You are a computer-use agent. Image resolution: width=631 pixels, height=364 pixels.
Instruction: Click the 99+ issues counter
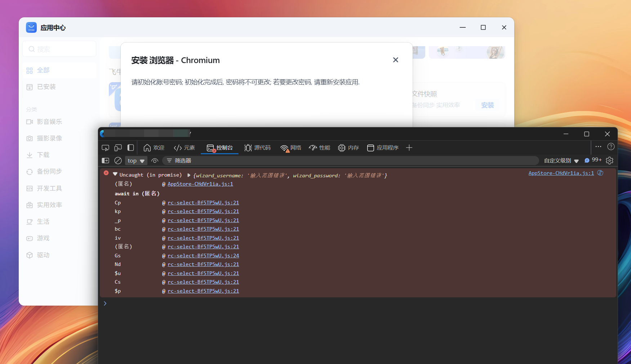tap(593, 160)
